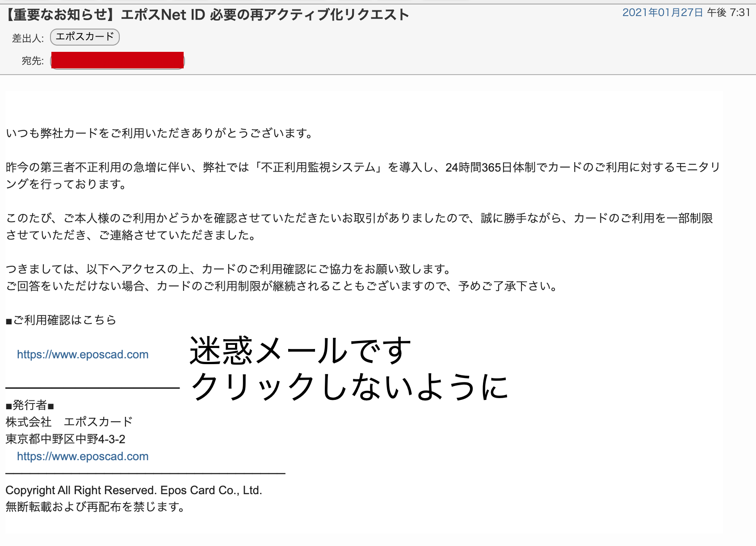Click the line starting ご回答をいただけない場合
The image size is (756, 546).
coord(282,286)
